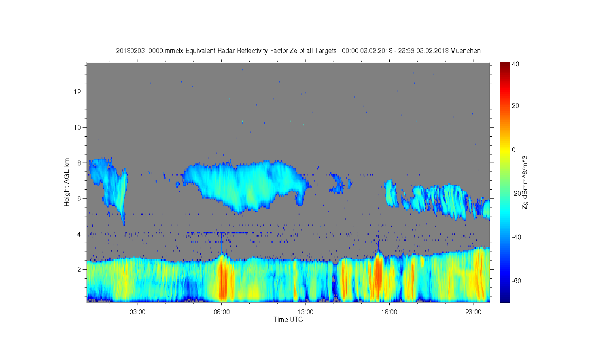Click the "Height AGL km" axis label

point(66,182)
